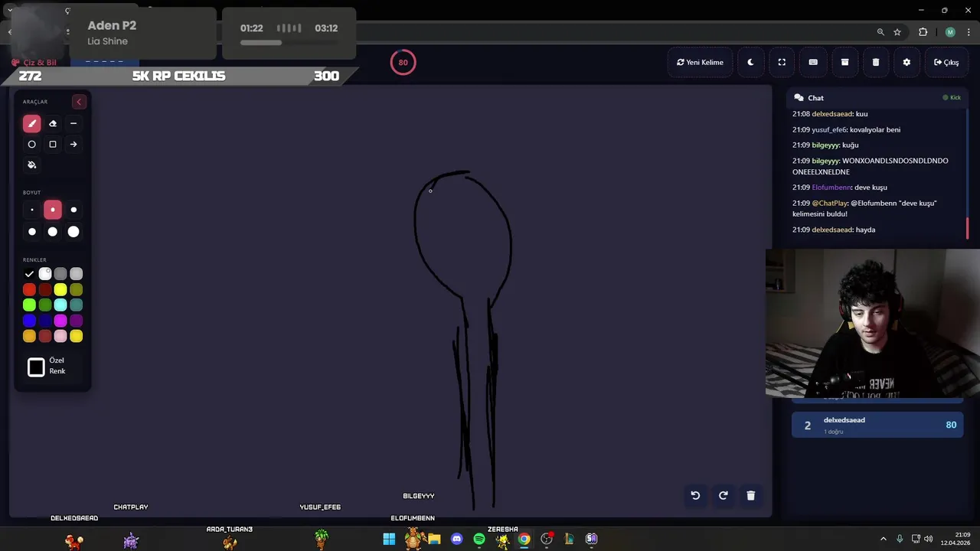
Task: Choose the smallest brush size
Action: tap(31, 210)
